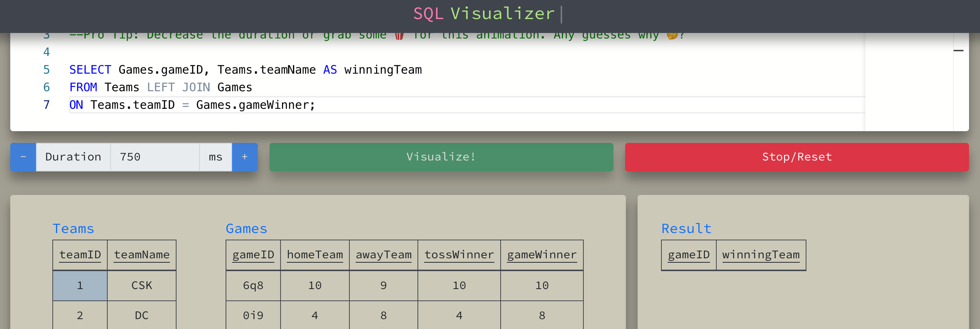
Task: Click the Teams table heading
Action: (x=73, y=229)
